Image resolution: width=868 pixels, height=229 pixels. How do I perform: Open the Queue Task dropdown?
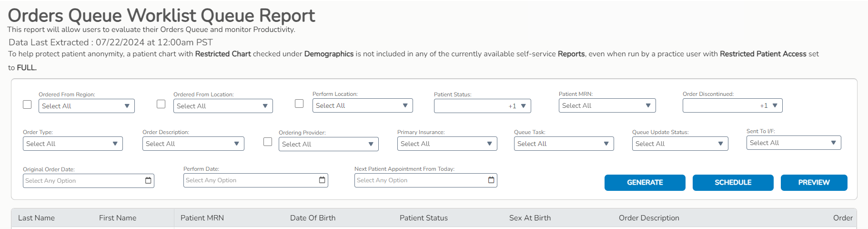tap(564, 144)
